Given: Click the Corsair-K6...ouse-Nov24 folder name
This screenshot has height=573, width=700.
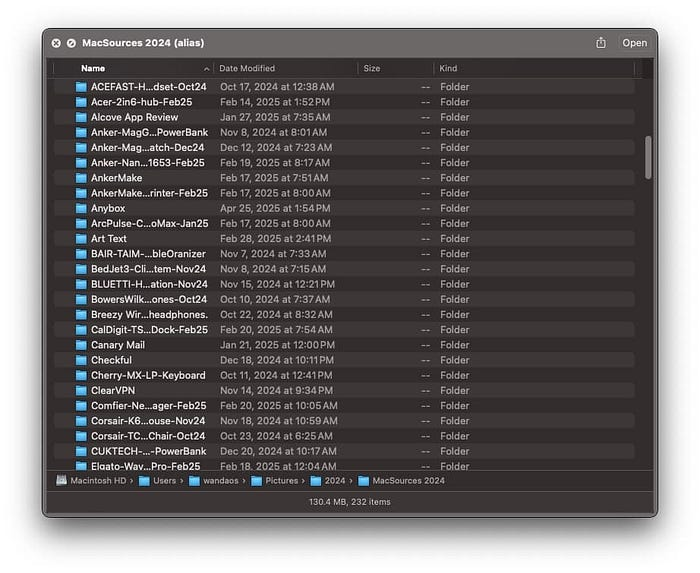Looking at the screenshot, I should [x=148, y=421].
